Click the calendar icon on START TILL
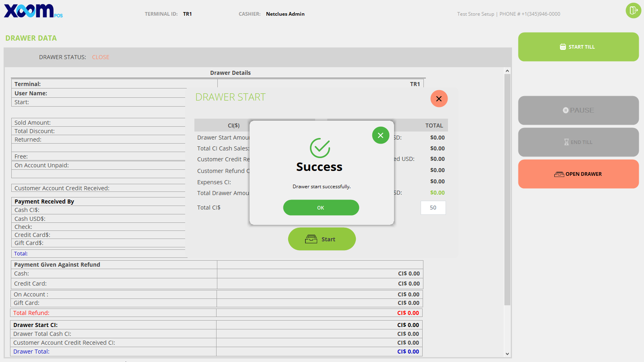Screen dimensions: 644x362 pos(563,47)
